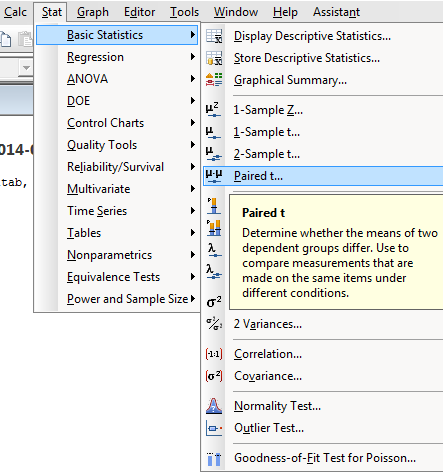Select Power and Sample Size entry
The width and height of the screenshot is (443, 475).
pyautogui.click(x=117, y=299)
